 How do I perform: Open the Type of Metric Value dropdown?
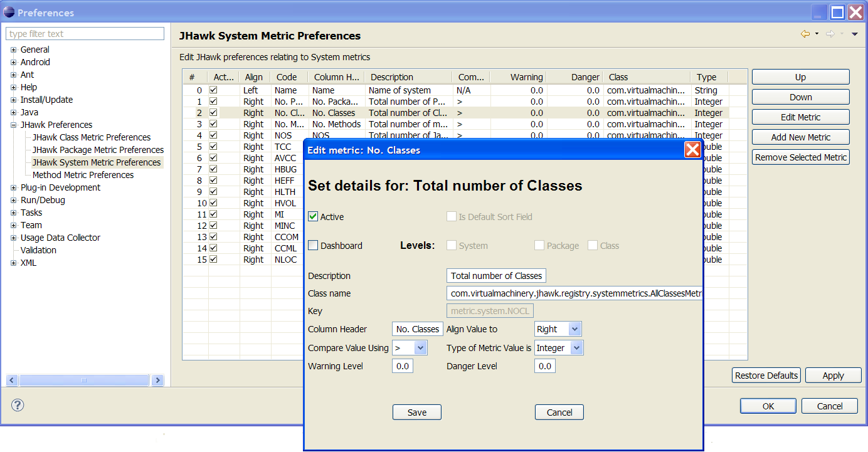(577, 348)
